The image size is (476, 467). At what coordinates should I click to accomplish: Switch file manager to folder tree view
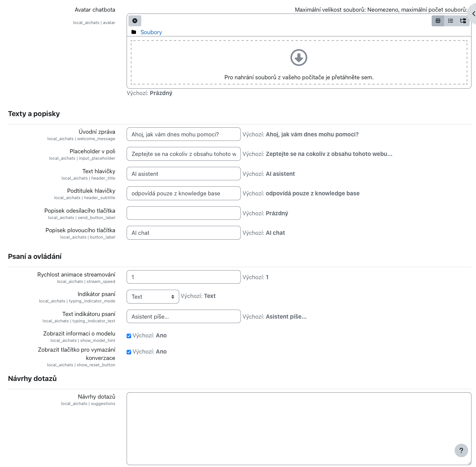click(x=463, y=21)
